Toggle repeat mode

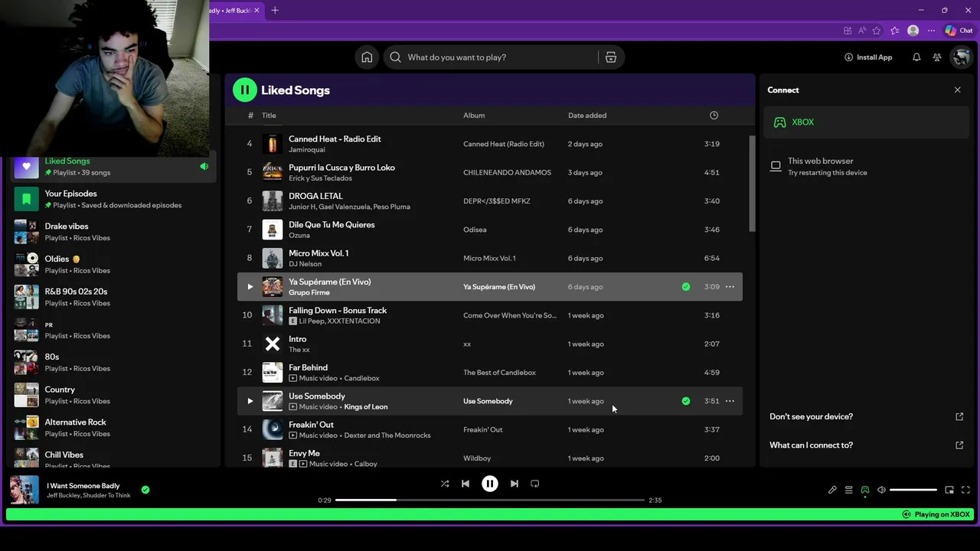(535, 484)
